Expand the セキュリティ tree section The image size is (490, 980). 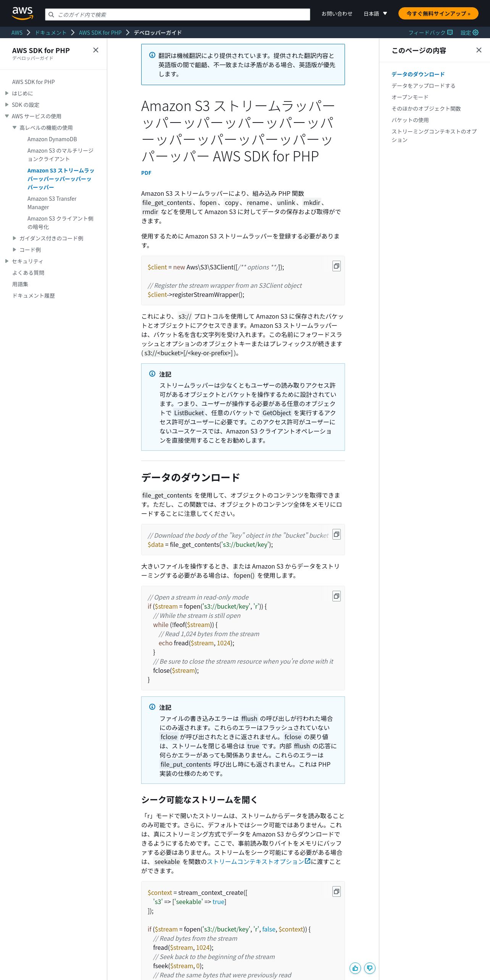coord(7,261)
